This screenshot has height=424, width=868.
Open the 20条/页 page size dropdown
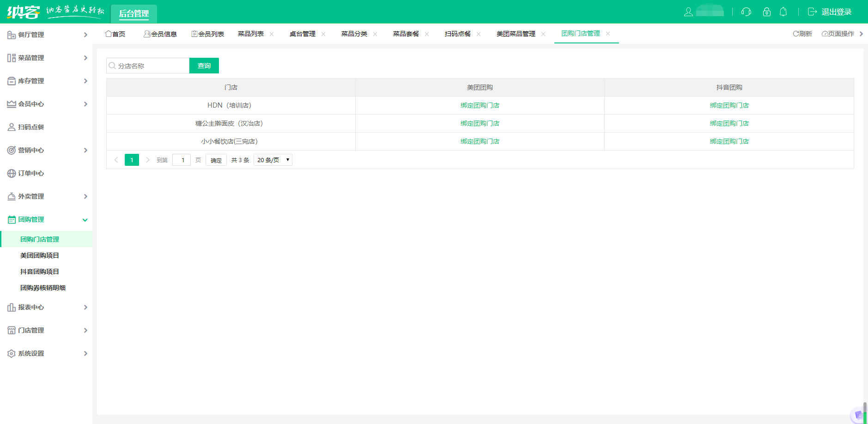pyautogui.click(x=273, y=160)
